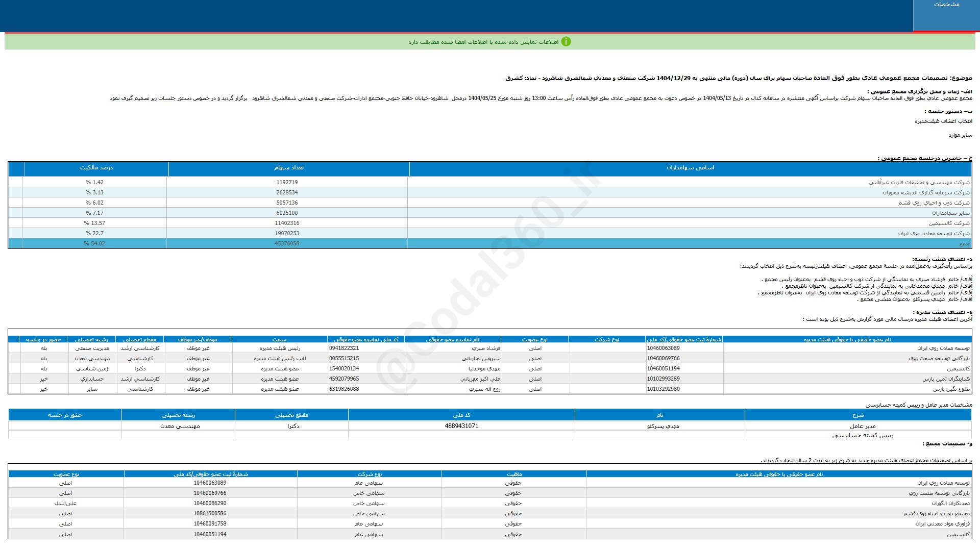Select shareholder شرکت کالسيمين
Viewport: 980px width, 551px height.
coord(949,223)
